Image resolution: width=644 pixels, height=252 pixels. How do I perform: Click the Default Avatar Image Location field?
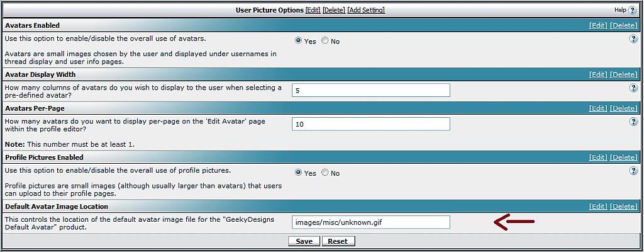coord(371,222)
